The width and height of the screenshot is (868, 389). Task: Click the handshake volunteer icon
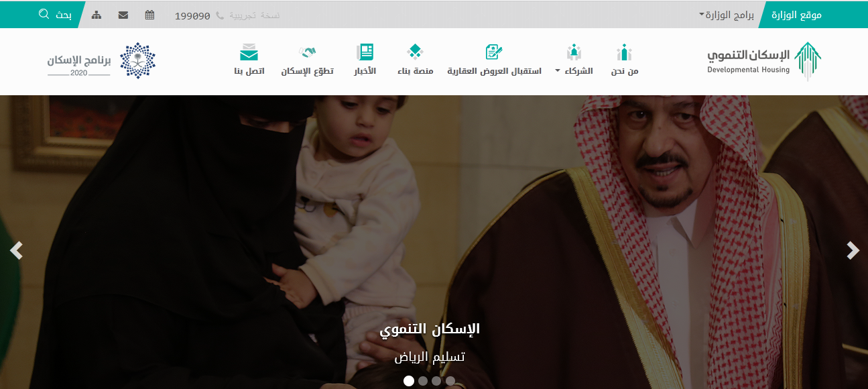pyautogui.click(x=308, y=52)
